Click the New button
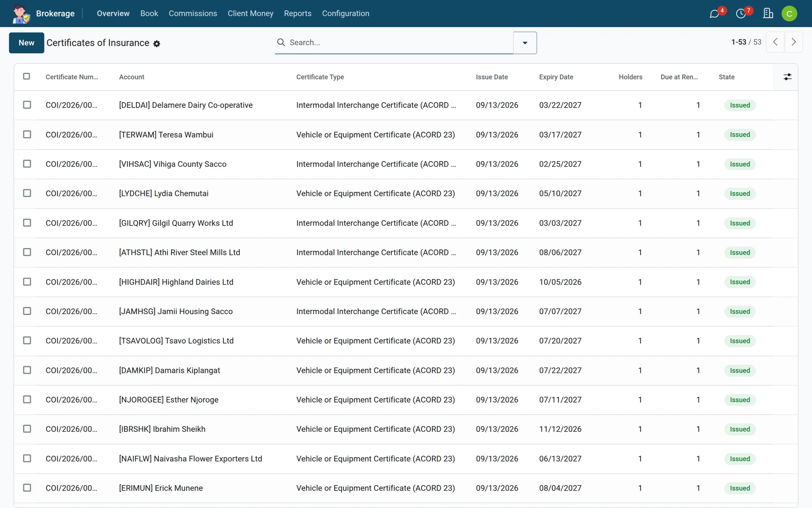Viewport: 812px width, 508px height. 27,43
